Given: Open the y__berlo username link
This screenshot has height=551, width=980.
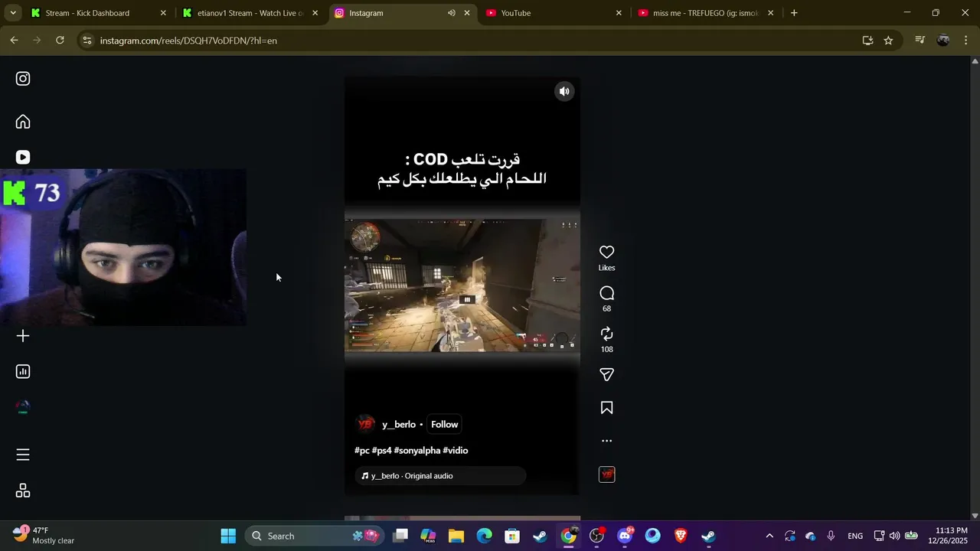Looking at the screenshot, I should tap(399, 425).
